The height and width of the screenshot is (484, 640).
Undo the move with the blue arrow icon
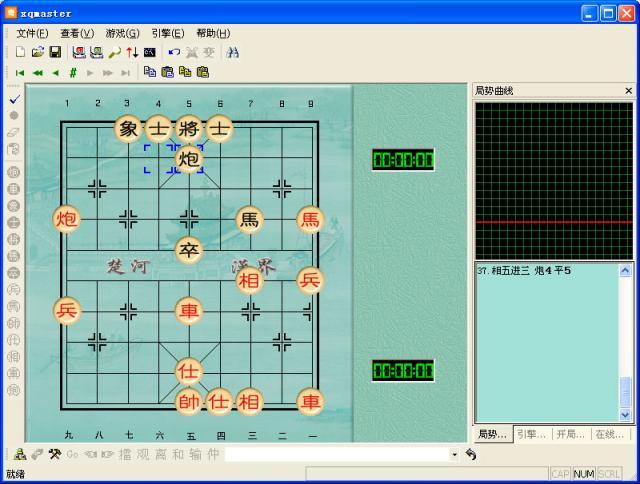pyautogui.click(x=174, y=52)
